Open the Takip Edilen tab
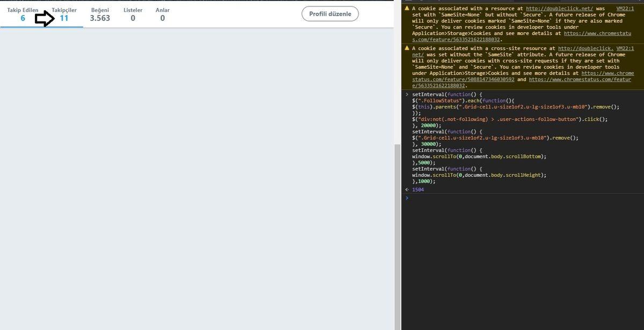Image resolution: width=644 pixels, height=330 pixels. tap(23, 15)
